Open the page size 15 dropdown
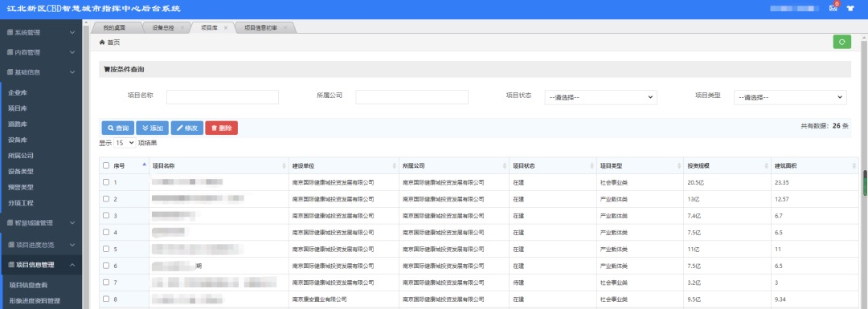This screenshot has height=309, width=868. 125,143
